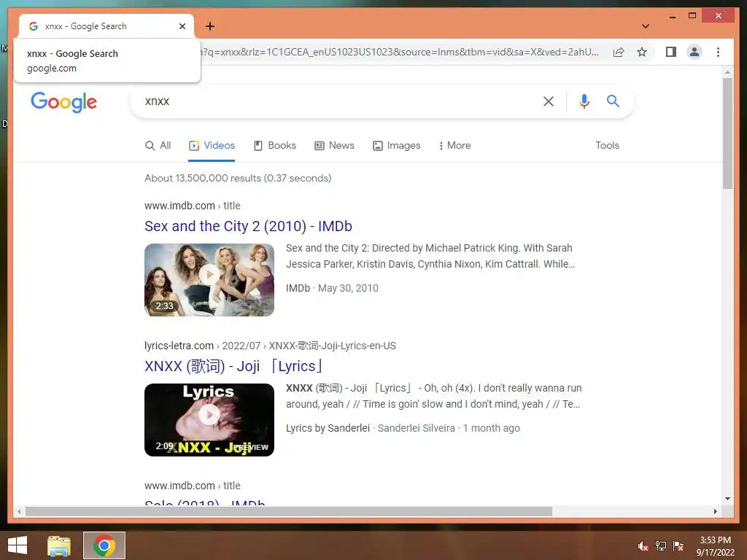Click the vertical scrollbar thumb

point(727,133)
